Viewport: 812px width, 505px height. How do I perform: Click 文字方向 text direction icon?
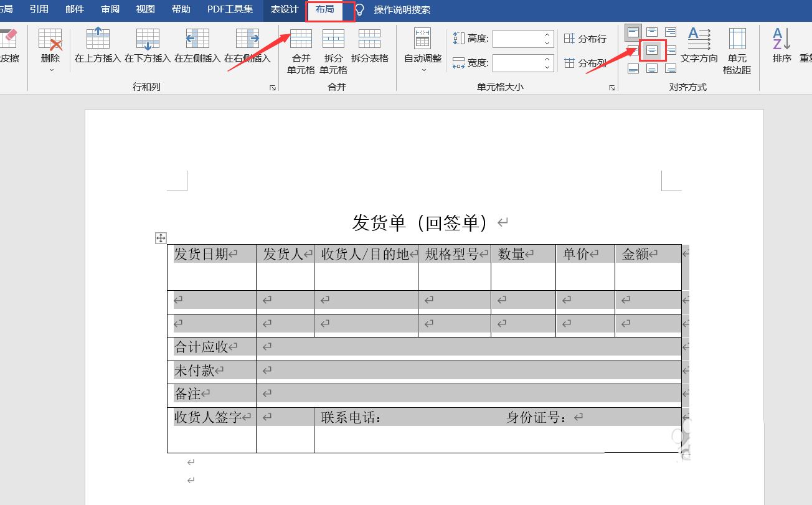pos(699,39)
